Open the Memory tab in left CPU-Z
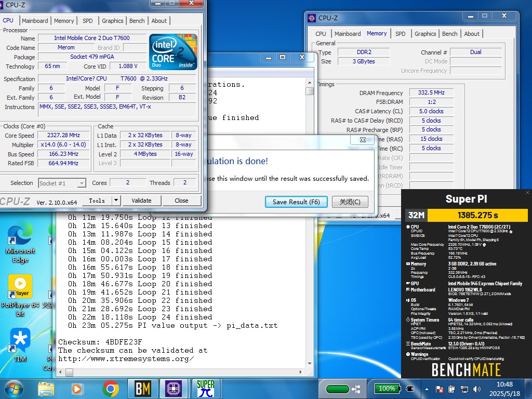The image size is (532, 399). (64, 21)
